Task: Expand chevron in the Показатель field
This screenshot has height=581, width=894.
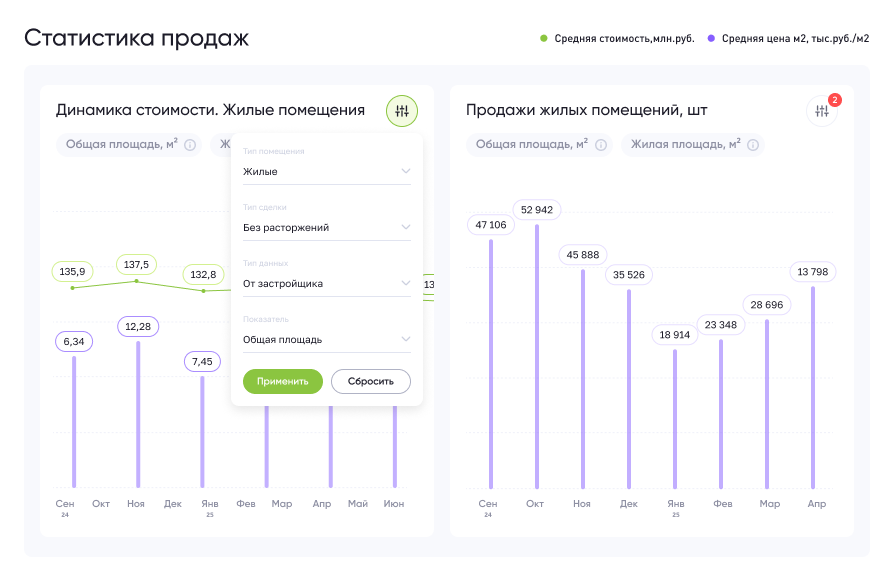Action: (x=405, y=339)
